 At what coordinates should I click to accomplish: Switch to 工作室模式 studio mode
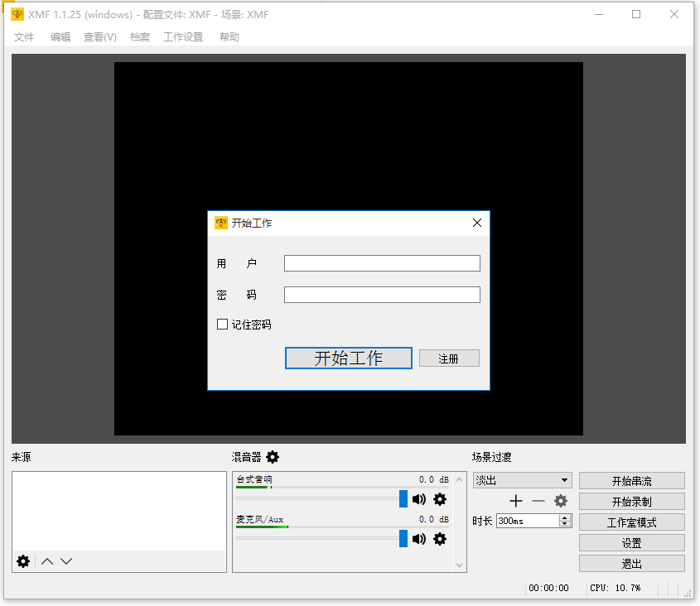pos(631,522)
